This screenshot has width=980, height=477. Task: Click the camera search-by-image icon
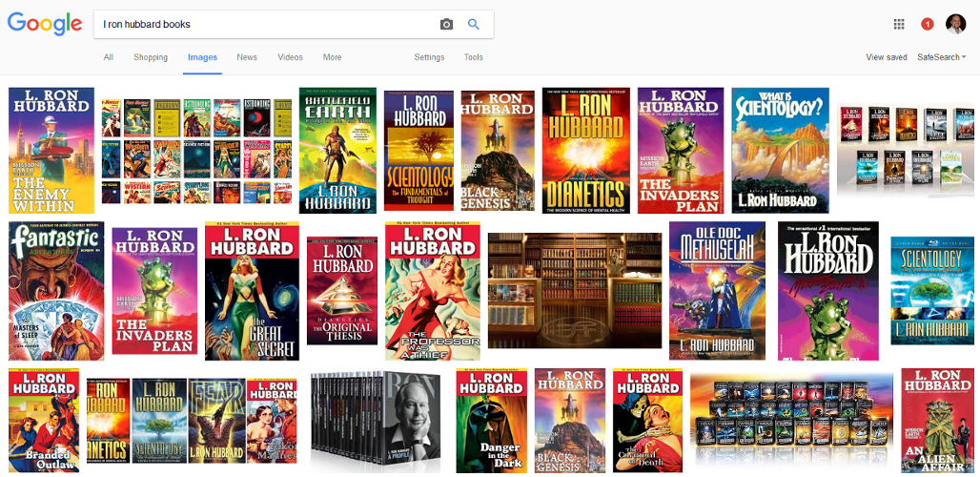coord(446,24)
